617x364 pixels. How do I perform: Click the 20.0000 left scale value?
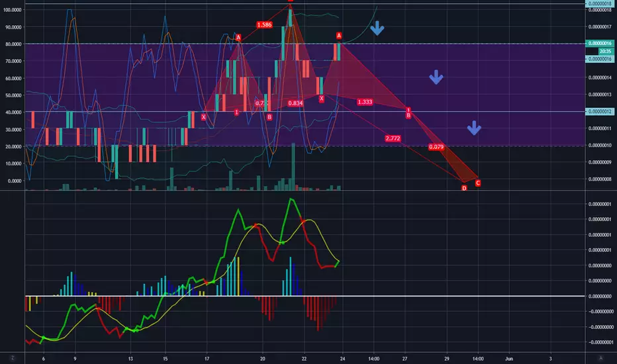coord(13,146)
